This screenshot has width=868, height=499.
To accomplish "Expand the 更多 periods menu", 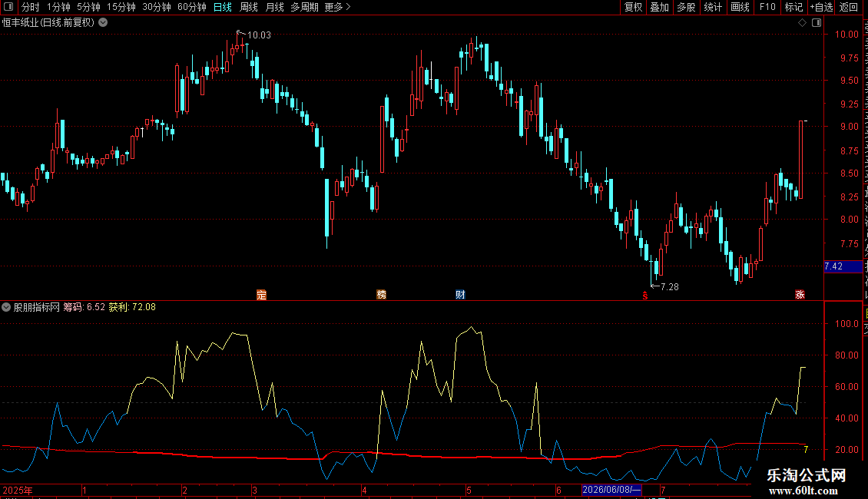I will [x=337, y=7].
